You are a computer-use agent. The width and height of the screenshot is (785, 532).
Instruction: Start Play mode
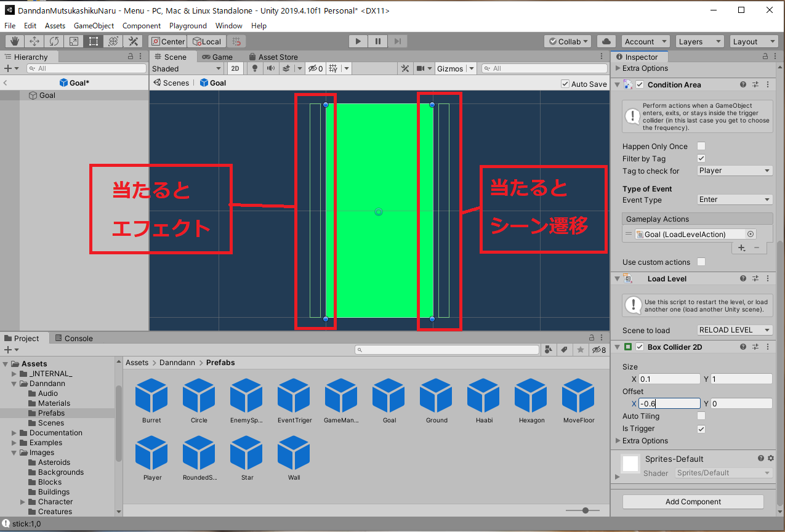(358, 41)
